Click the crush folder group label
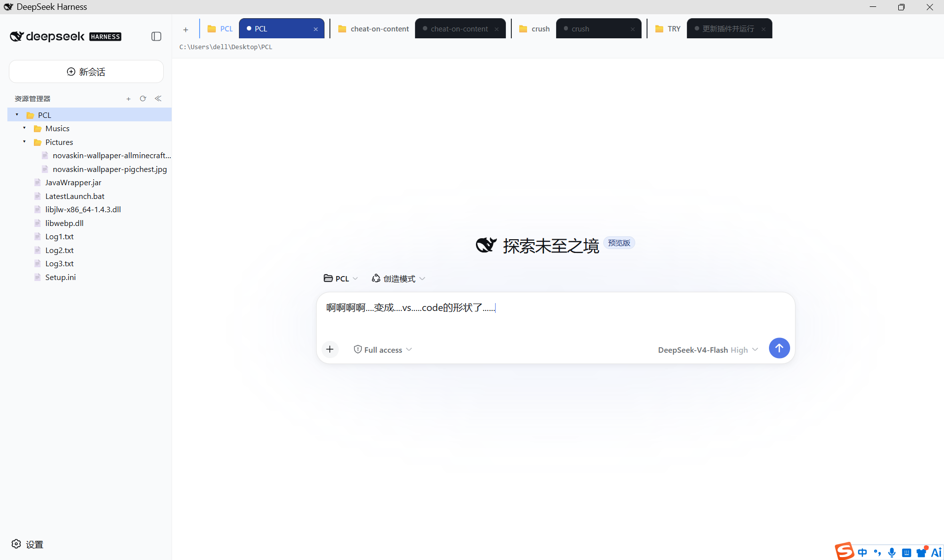Image resolution: width=944 pixels, height=560 pixels. tap(534, 29)
